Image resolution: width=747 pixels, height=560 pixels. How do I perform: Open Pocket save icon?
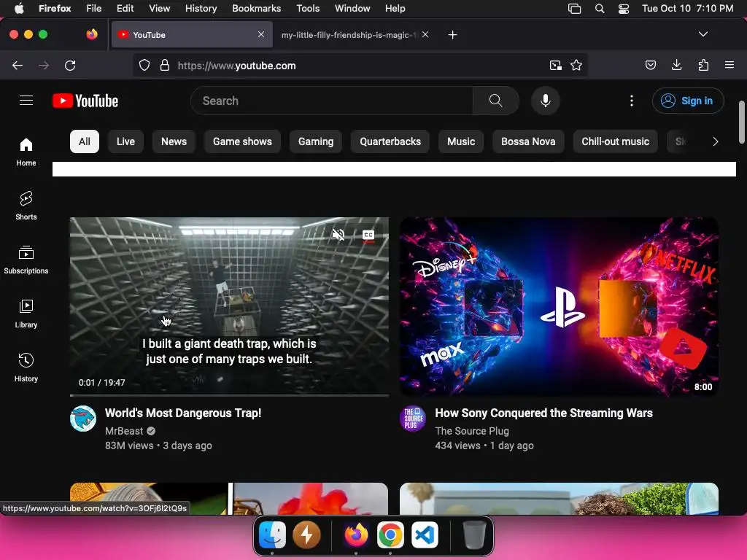651,65
